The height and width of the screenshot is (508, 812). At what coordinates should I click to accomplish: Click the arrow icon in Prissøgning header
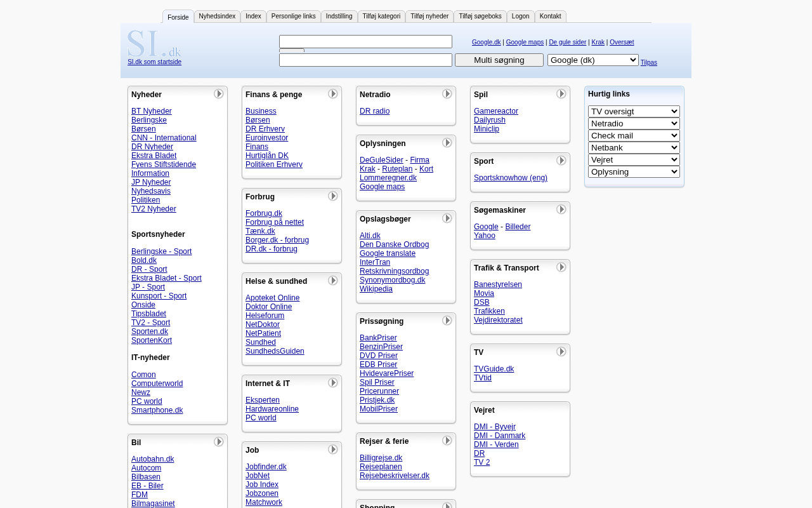[447, 321]
